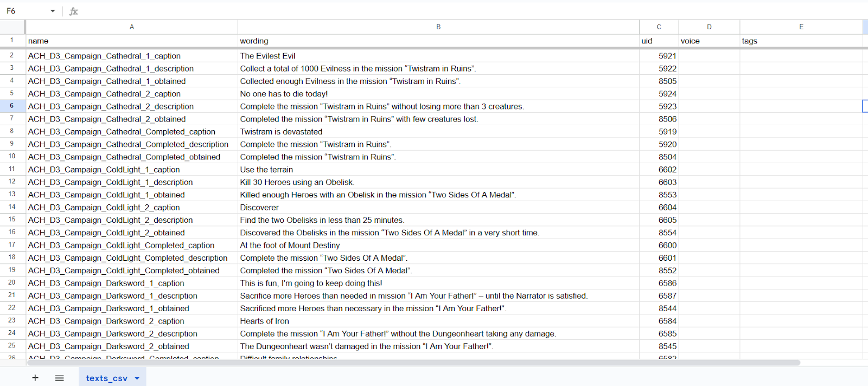Click inside the formula bar input
This screenshot has width=868, height=386.
coord(434,11)
